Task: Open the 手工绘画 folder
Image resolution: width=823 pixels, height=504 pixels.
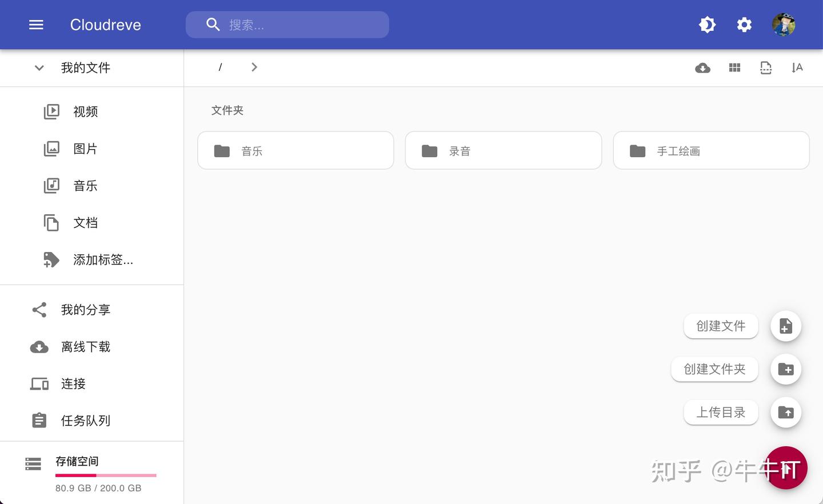Action: coord(711,150)
